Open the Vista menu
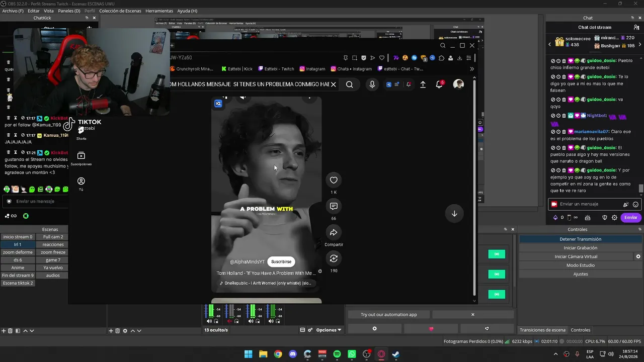Viewport: 644px width, 362px height. [49, 11]
